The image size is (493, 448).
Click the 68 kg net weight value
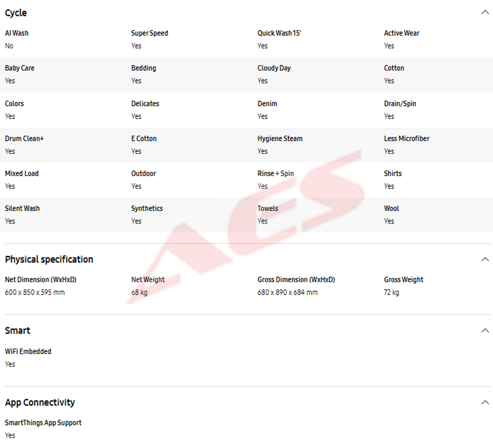click(139, 293)
